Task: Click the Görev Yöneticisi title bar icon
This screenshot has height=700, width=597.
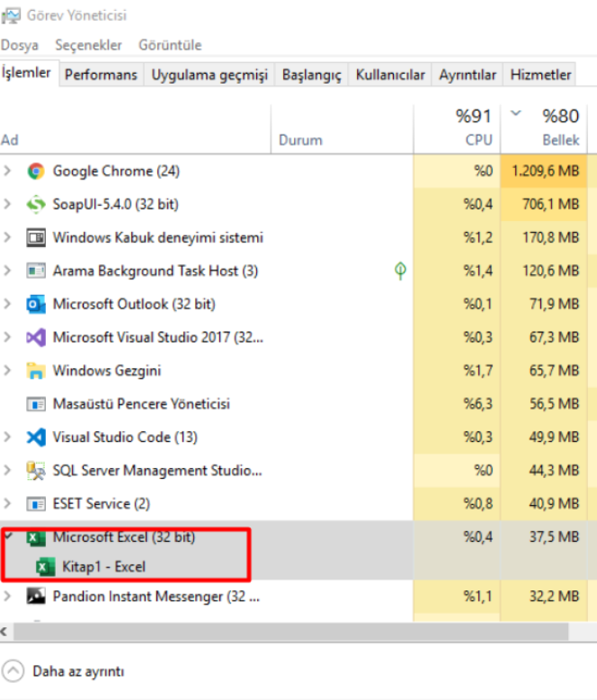Action: pos(10,15)
